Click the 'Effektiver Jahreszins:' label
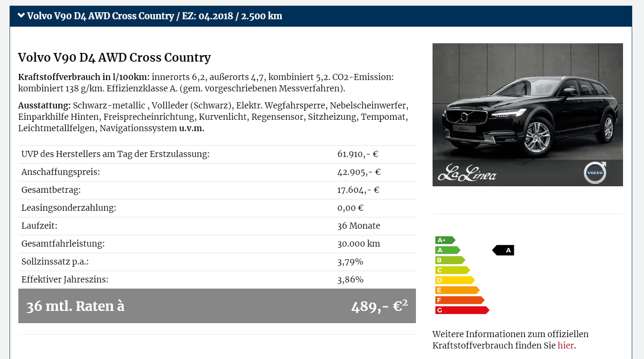644x359 pixels. tap(65, 280)
